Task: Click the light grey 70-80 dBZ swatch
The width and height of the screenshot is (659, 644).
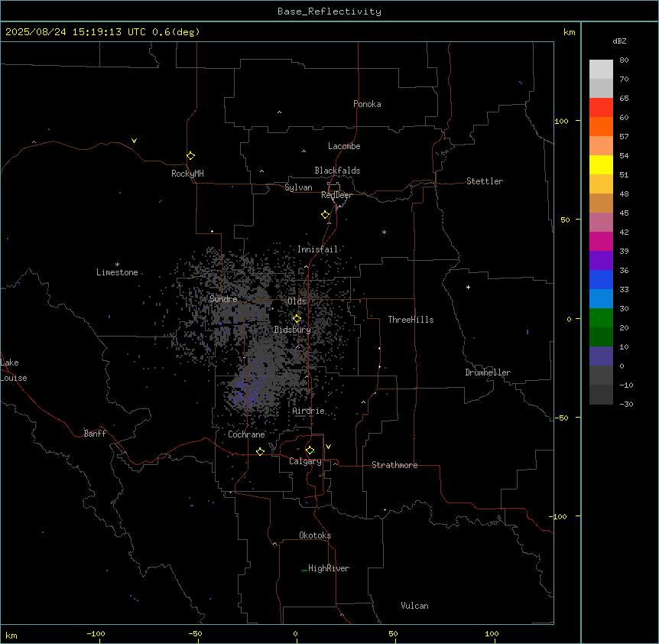Action: tap(601, 70)
